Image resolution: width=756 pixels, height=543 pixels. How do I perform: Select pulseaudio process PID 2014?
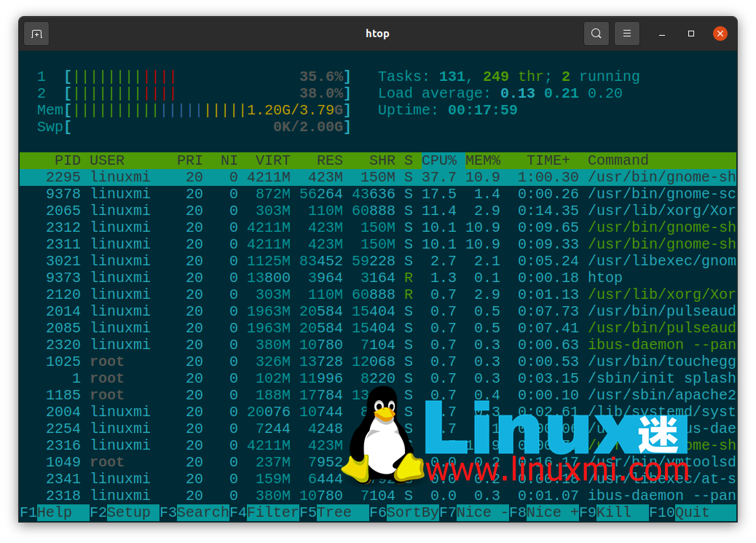pos(378,311)
